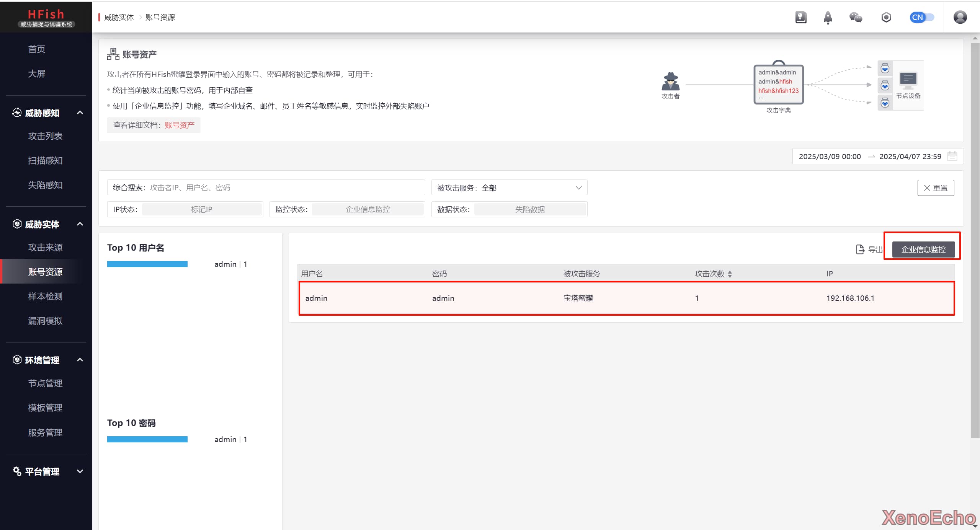Toggle the 企业信息监控 monitoring status filter
This screenshot has width=980, height=530.
click(x=367, y=209)
